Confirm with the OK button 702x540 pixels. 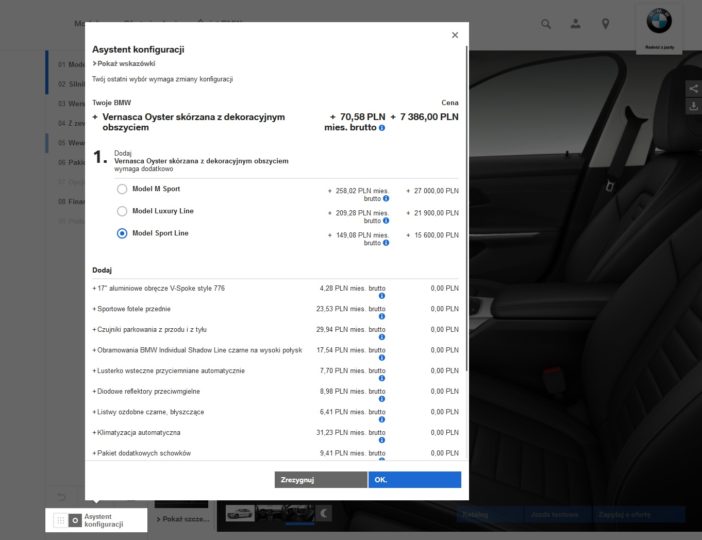[x=415, y=480]
